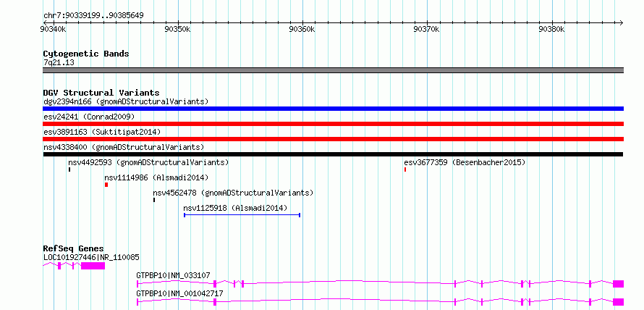
Task: Select the dgv2394n166 (gnomADStructuralVariants) label
Action: coord(126,101)
